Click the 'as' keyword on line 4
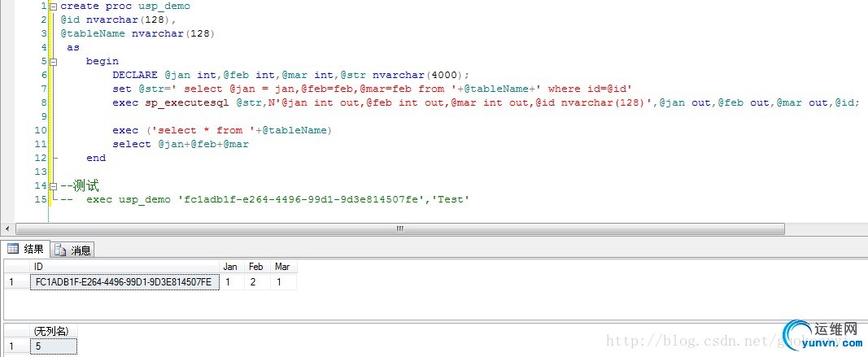Screen dimensions: 868x357 click(x=73, y=48)
